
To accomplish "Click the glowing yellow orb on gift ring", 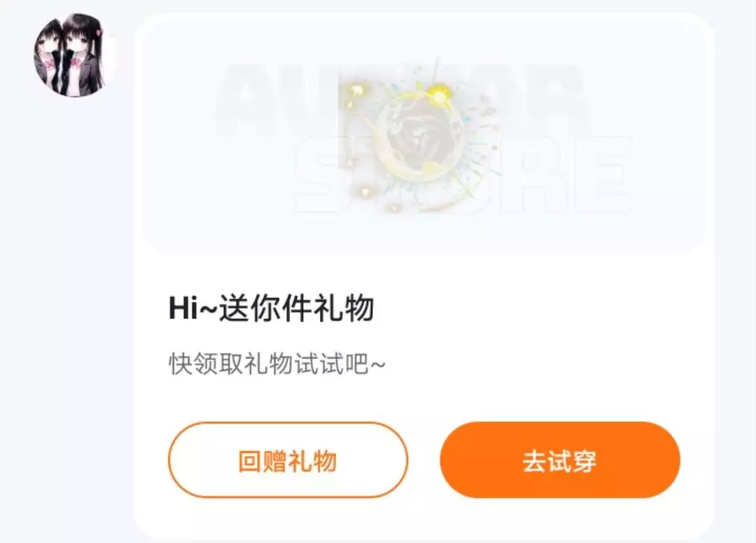I will pos(438,92).
